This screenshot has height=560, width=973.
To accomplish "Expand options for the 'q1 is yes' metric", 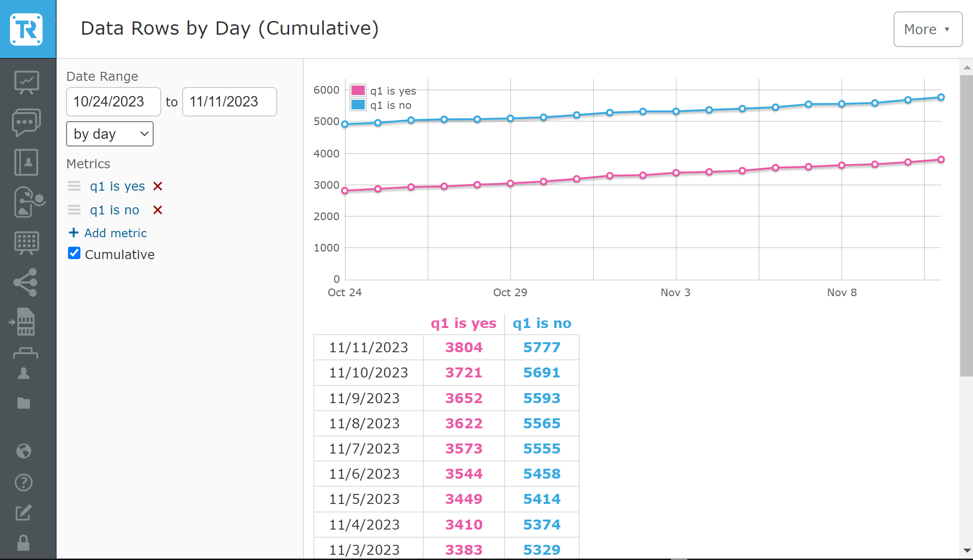I will (x=74, y=186).
